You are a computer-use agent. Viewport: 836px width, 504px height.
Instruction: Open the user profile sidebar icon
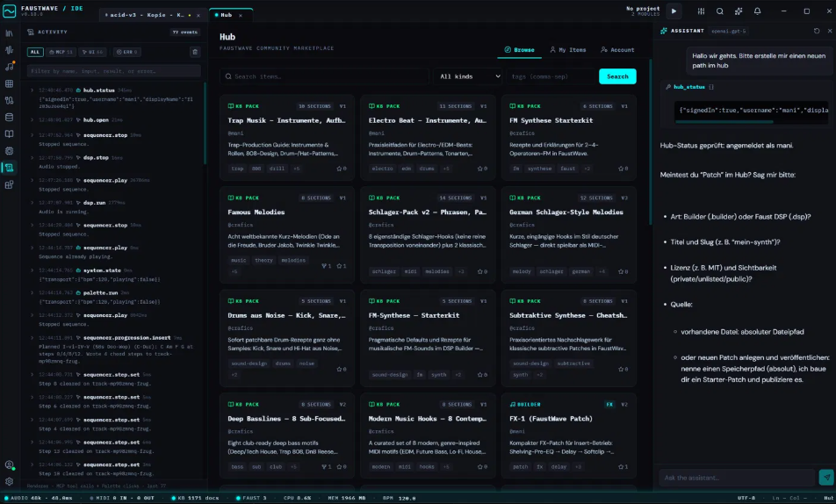[9, 465]
